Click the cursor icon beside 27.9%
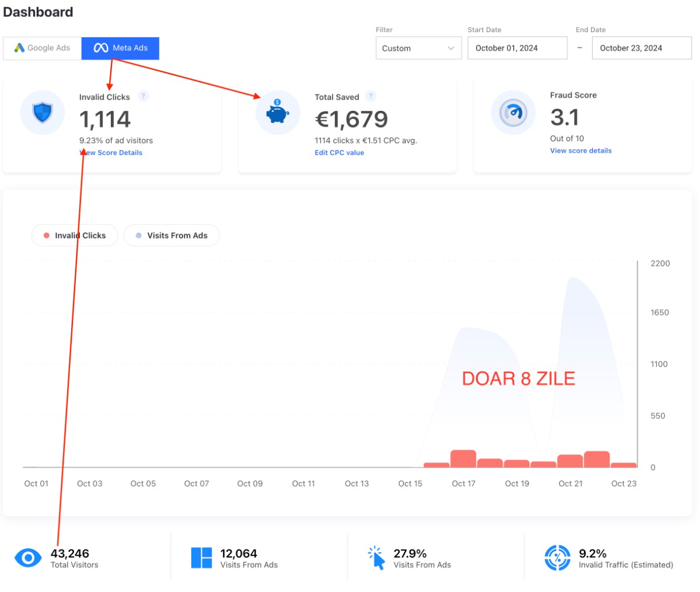The width and height of the screenshot is (700, 592). click(x=377, y=558)
